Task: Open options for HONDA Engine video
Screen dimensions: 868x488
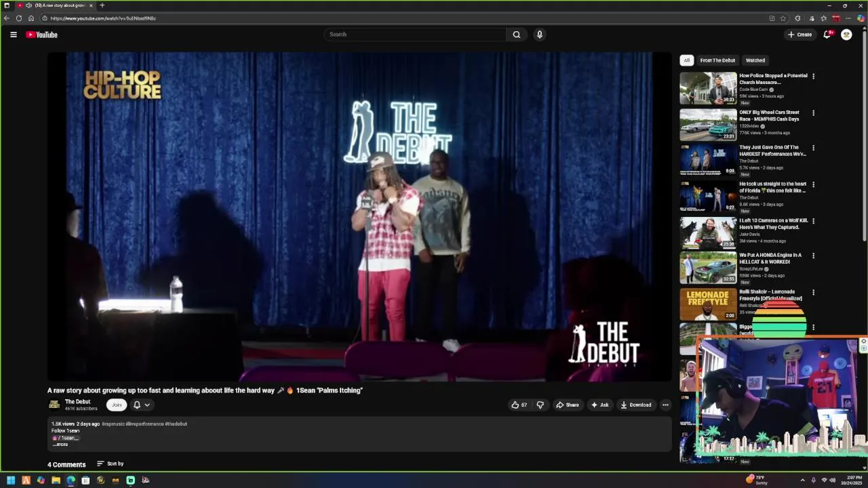Action: point(813,256)
